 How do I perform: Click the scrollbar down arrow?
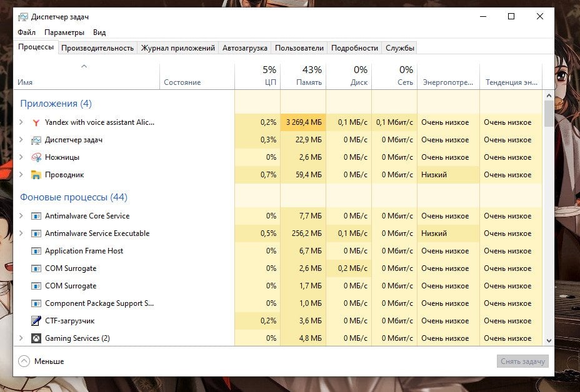(x=549, y=341)
